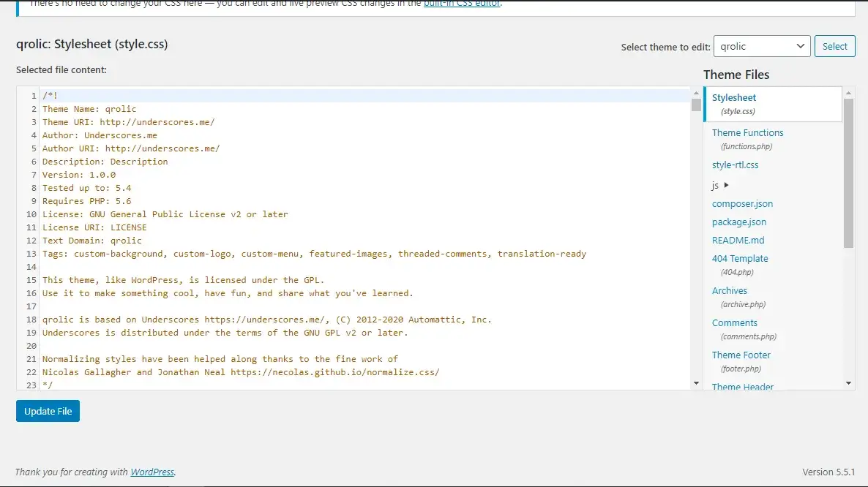This screenshot has height=487, width=868.
Task: Open Theme Functions (functions.php) file
Action: pos(747,132)
